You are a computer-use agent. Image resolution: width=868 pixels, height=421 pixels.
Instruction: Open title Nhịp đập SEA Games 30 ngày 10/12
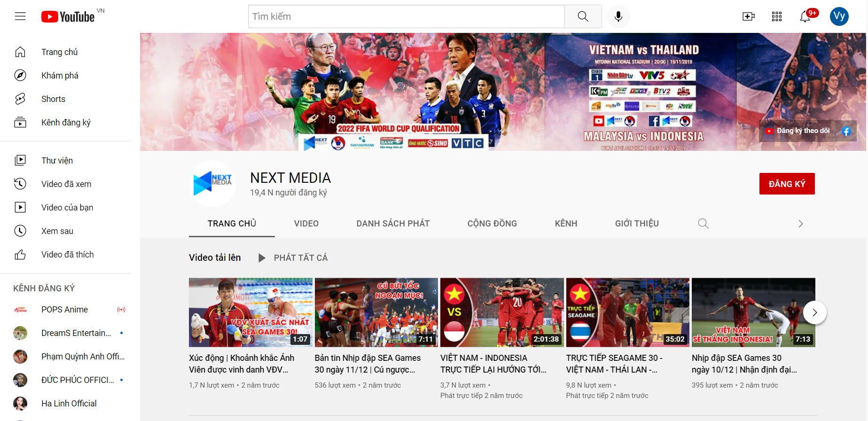point(744,364)
